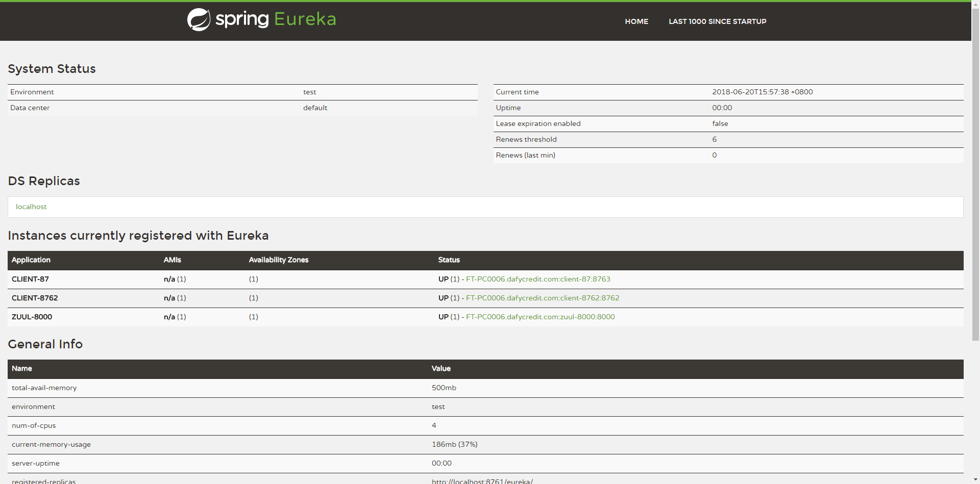Click the AMIs column header

(173, 260)
